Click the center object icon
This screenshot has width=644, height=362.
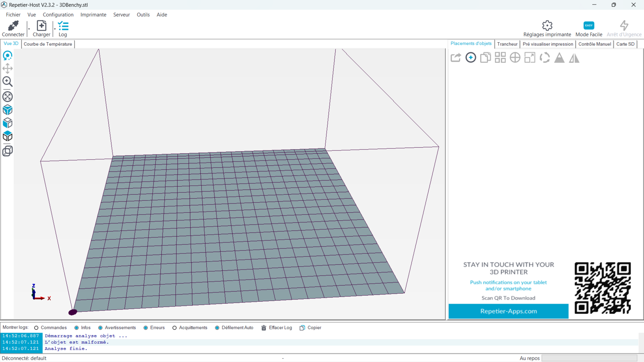coord(515,58)
